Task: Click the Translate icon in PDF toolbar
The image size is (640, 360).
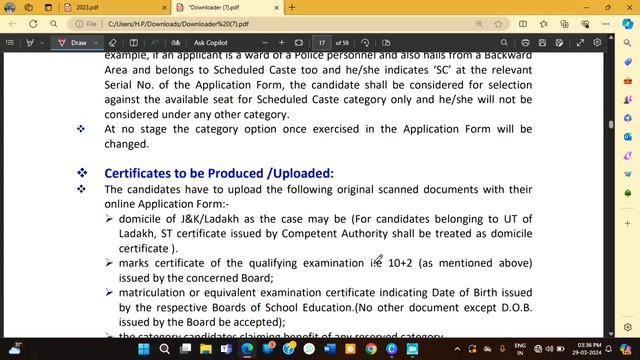Action: click(x=176, y=43)
